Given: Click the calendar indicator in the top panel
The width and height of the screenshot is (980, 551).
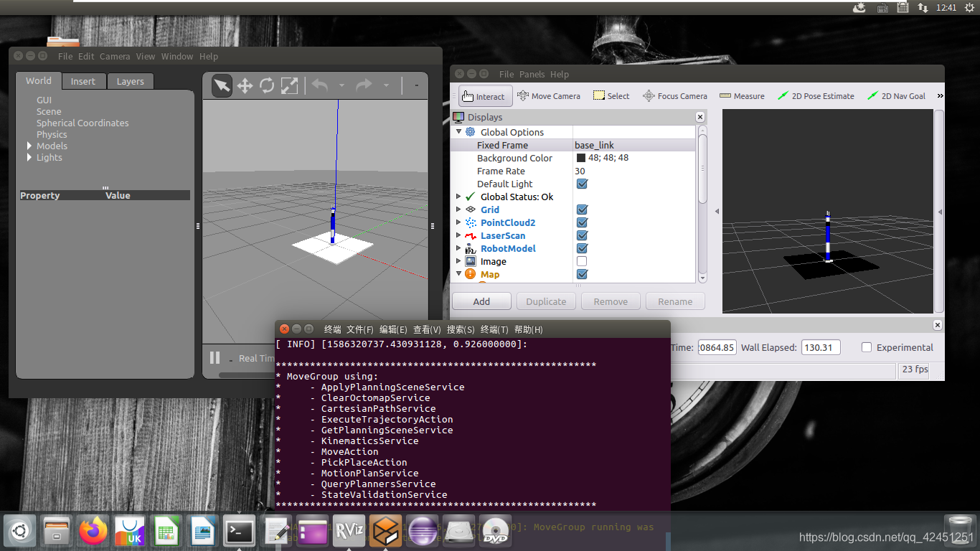Looking at the screenshot, I should 903,7.
